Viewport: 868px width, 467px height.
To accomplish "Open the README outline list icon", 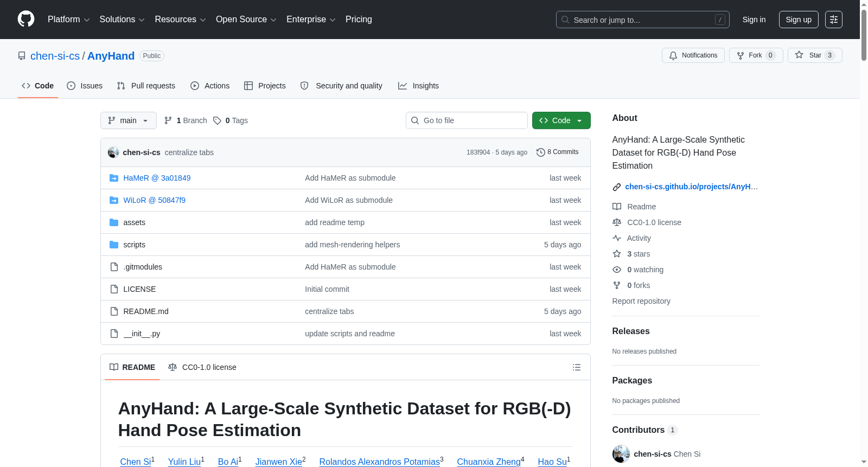I will tap(577, 367).
